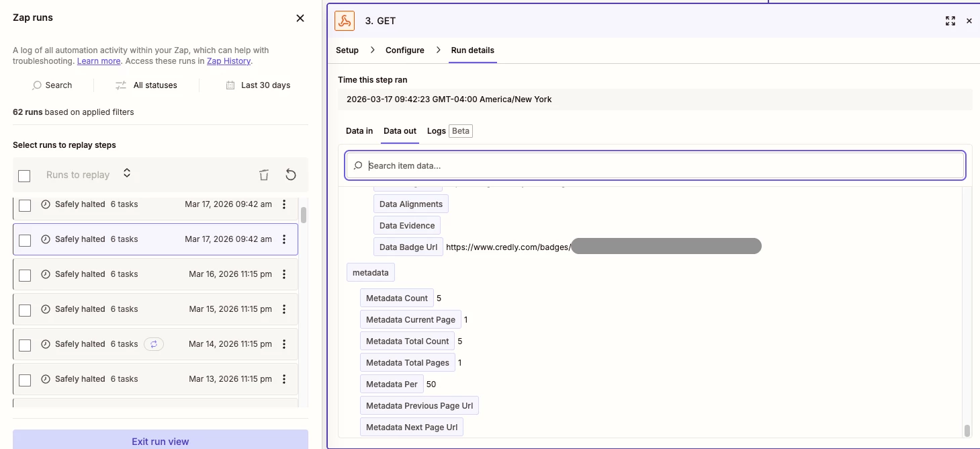Click the Metadata Count chip
Screen dimensions: 980x449
click(397, 298)
